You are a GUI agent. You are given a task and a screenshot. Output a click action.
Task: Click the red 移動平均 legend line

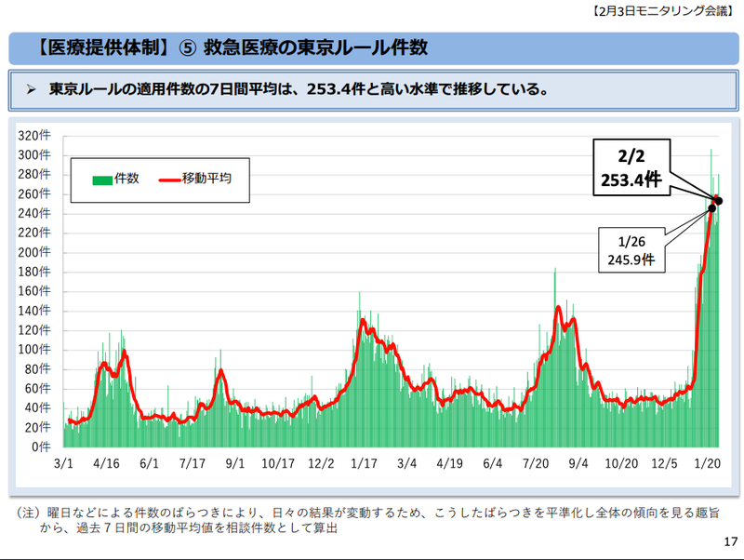(170, 180)
